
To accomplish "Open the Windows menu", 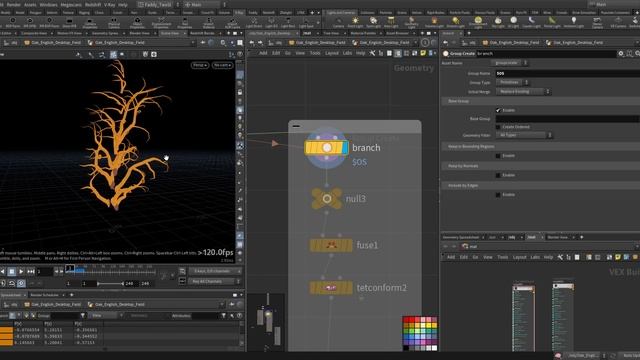I will [49, 4].
